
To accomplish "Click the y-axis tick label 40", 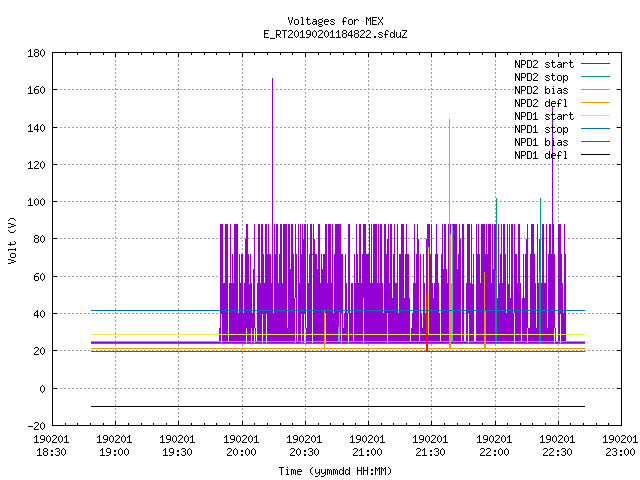I will (39, 314).
